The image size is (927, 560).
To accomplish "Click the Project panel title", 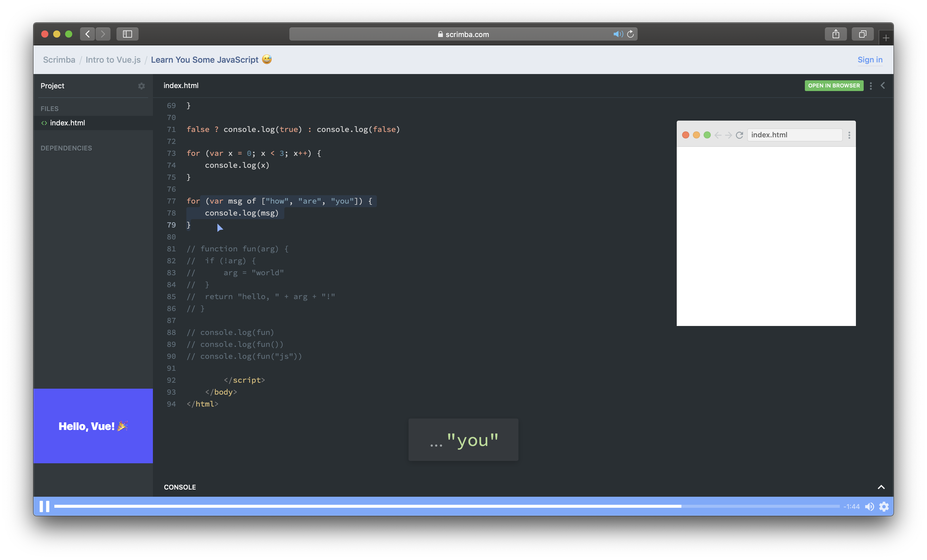I will [x=52, y=86].
